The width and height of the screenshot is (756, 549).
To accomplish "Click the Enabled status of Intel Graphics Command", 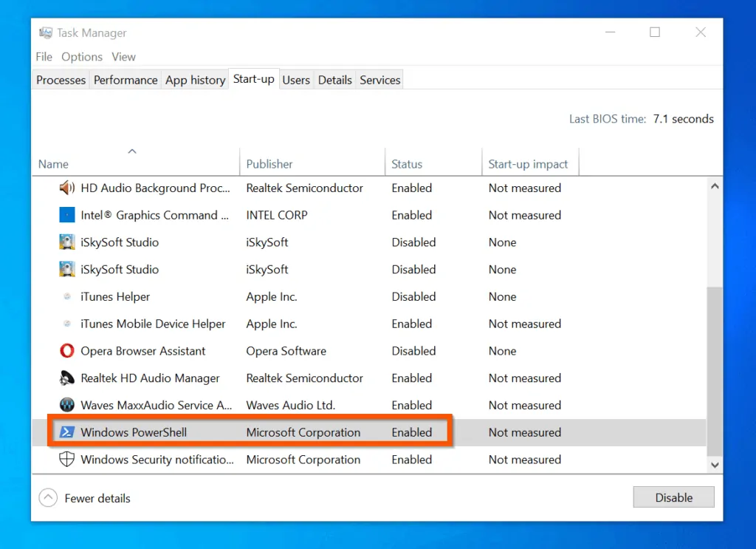I will (412, 215).
